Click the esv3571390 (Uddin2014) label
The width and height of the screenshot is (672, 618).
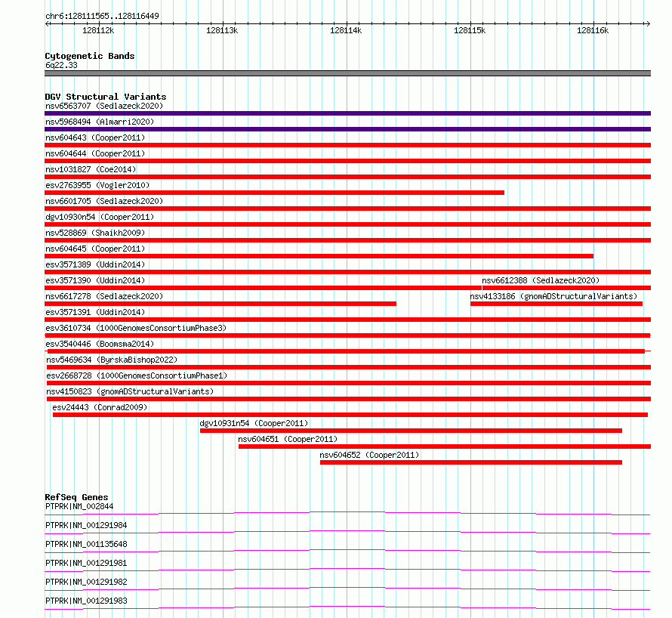95,280
